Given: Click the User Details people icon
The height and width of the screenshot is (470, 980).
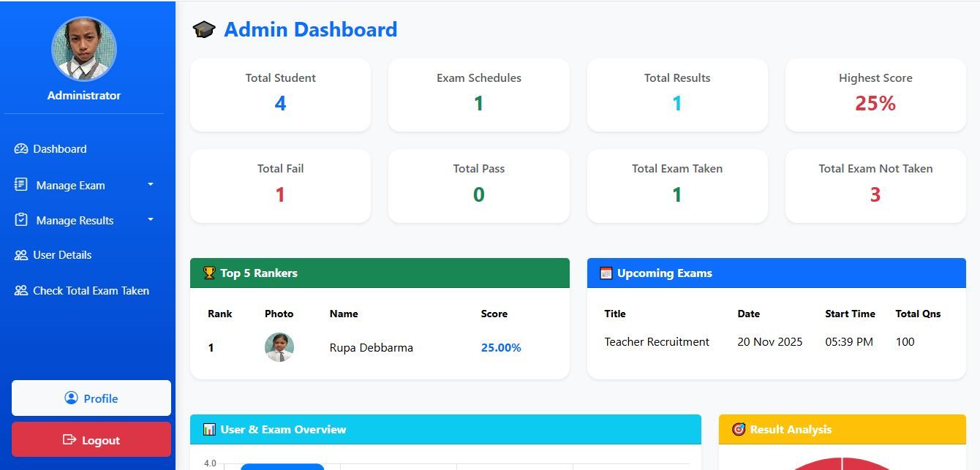Looking at the screenshot, I should (x=21, y=255).
